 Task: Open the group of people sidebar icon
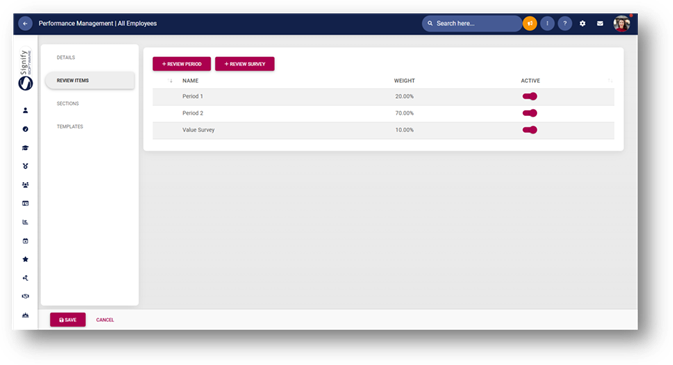pyautogui.click(x=25, y=185)
